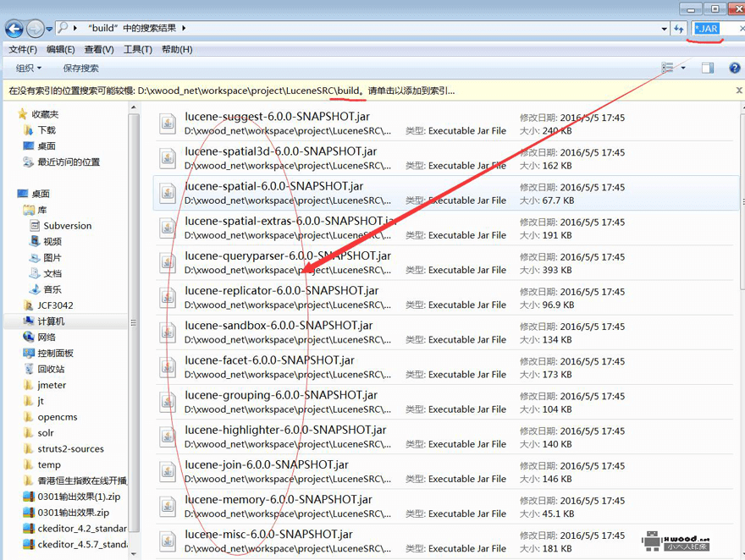Open 回收站
The width and height of the screenshot is (745, 560).
44,369
